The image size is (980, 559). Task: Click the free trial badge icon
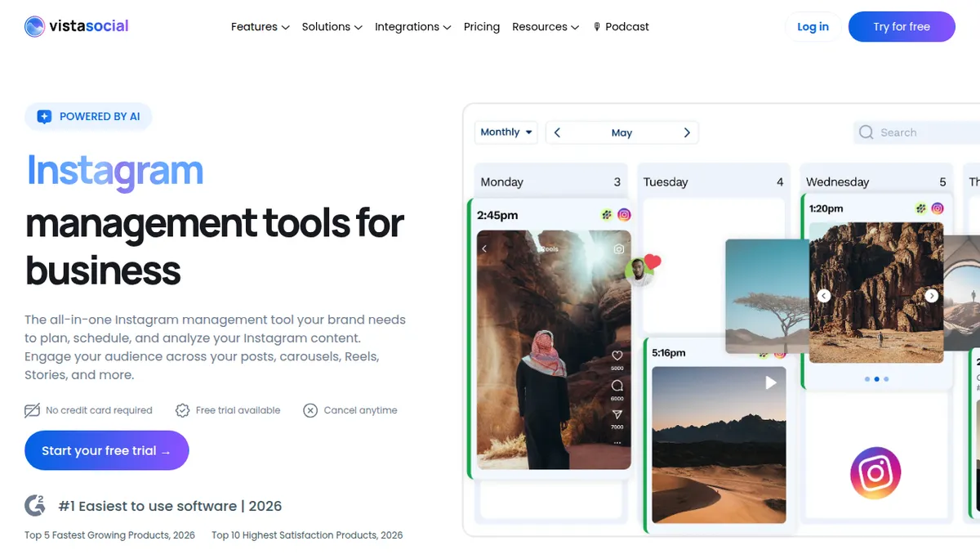pyautogui.click(x=182, y=410)
